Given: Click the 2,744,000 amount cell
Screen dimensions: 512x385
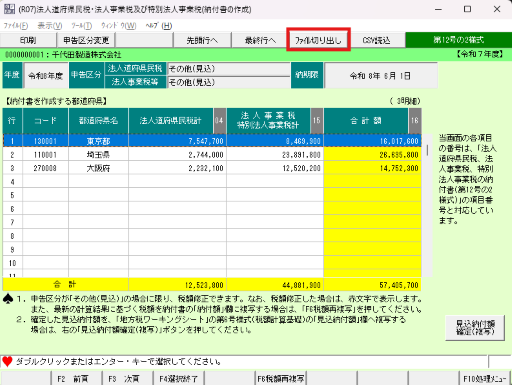Looking at the screenshot, I should click(177, 155).
